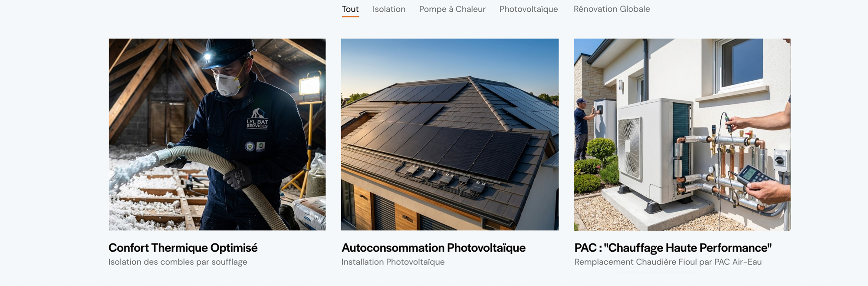The width and height of the screenshot is (868, 286).
Task: Open the heat pump installation photo
Action: coord(682,134)
